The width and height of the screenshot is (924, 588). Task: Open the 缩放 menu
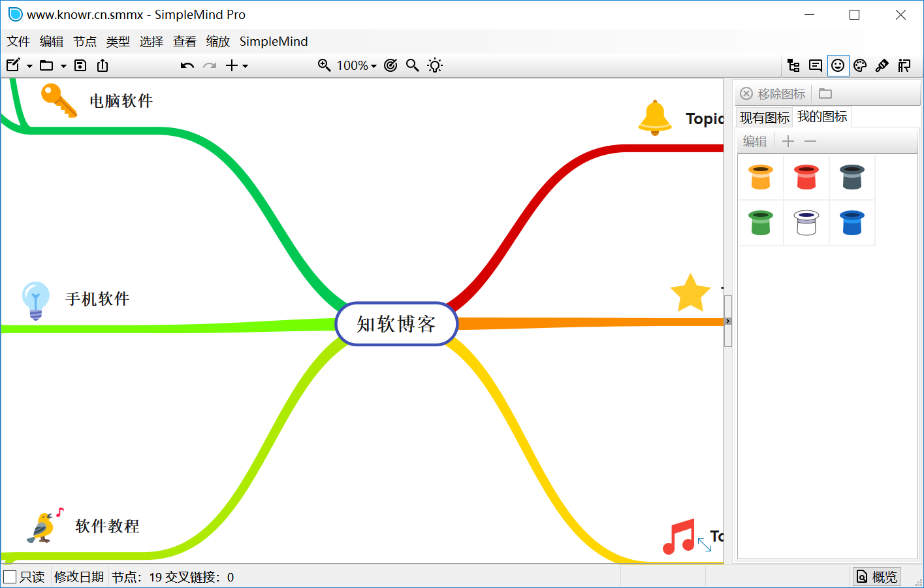click(218, 41)
